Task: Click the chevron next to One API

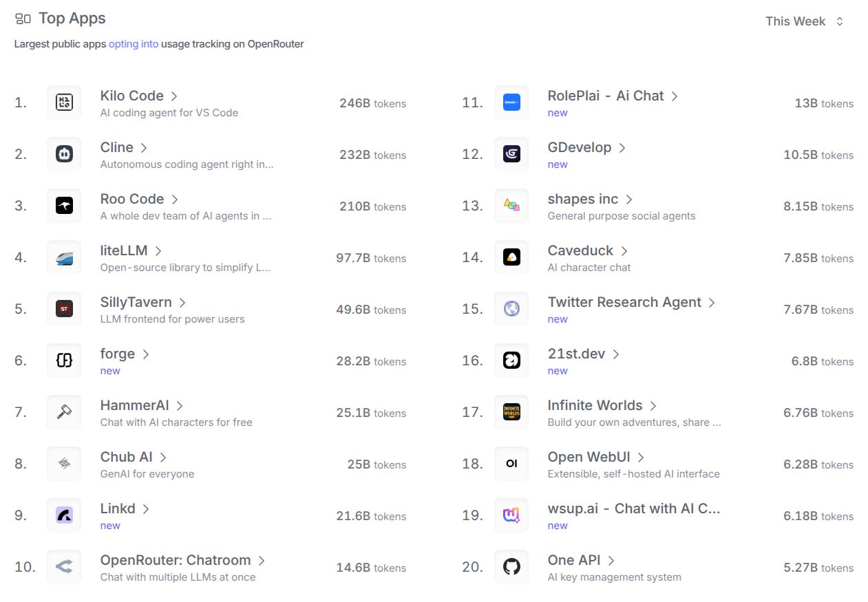Action: click(611, 561)
